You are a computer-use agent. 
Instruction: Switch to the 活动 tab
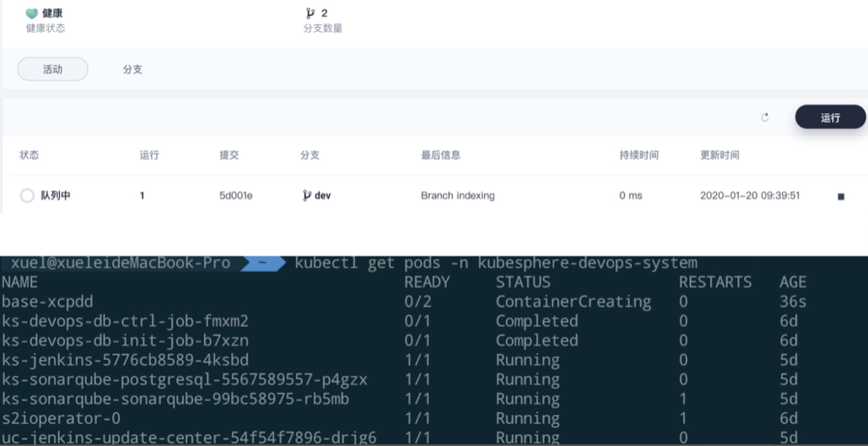(53, 69)
